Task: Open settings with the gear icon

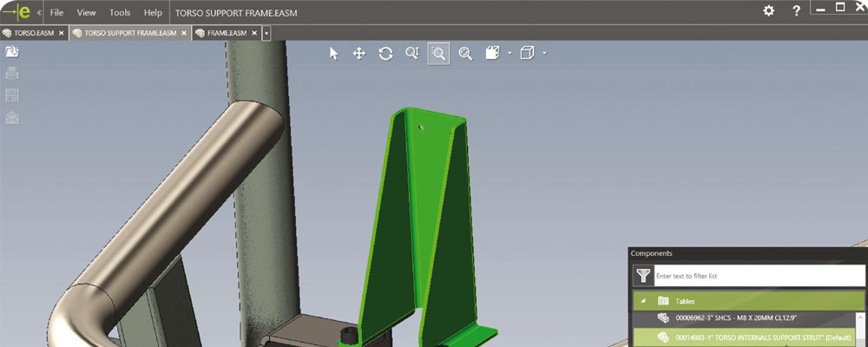Action: pyautogui.click(x=768, y=11)
